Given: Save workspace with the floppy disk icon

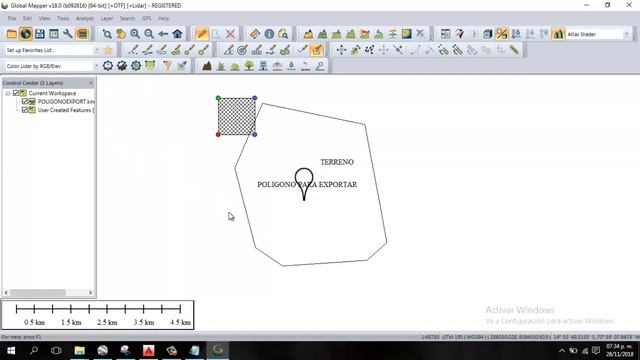Looking at the screenshot, I should click(x=40, y=34).
